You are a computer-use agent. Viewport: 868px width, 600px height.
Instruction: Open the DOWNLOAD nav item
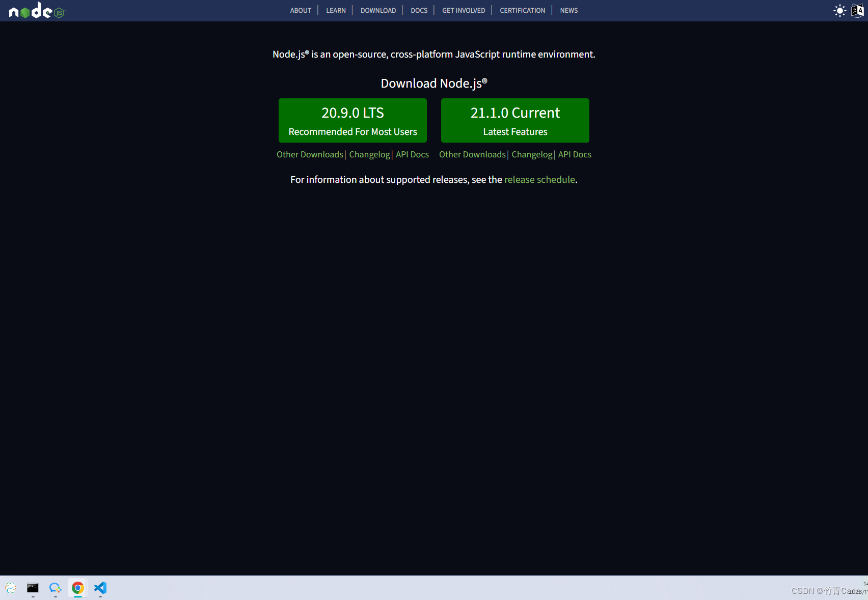(378, 11)
